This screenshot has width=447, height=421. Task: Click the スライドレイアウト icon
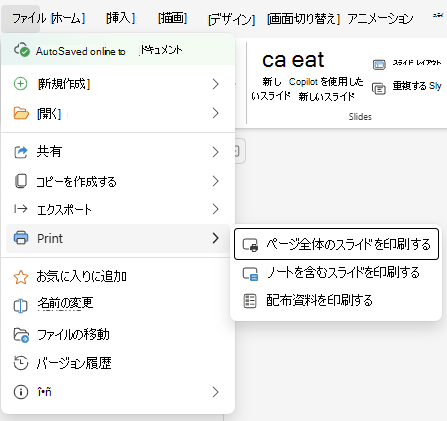(379, 64)
